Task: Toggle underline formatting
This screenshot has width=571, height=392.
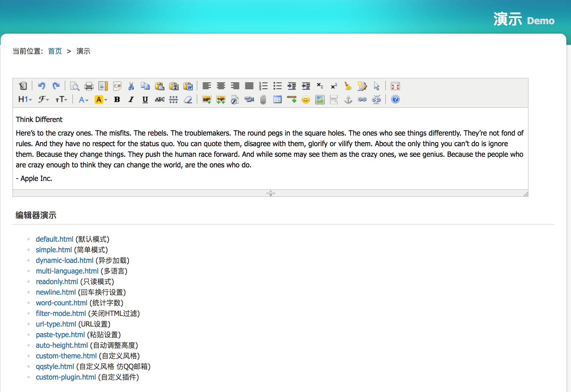Action: 145,100
